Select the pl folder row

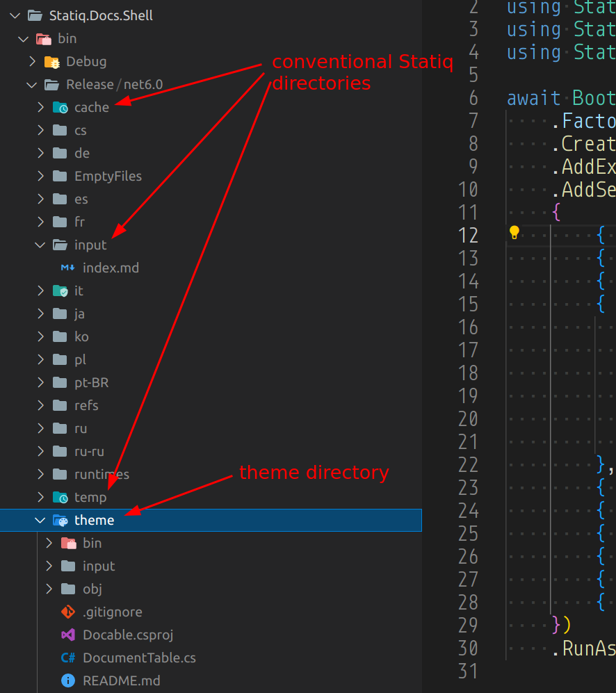pos(211,360)
